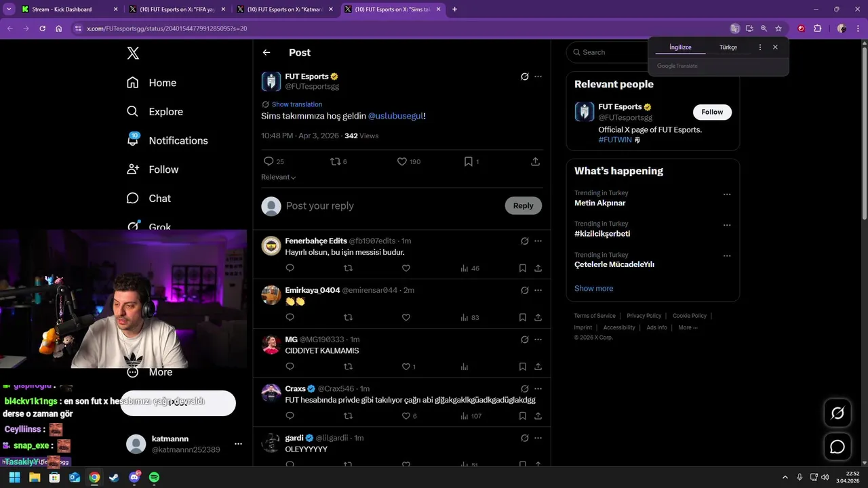This screenshot has width=868, height=488.
Task: Bookmark this page with star icon
Action: (778, 28)
